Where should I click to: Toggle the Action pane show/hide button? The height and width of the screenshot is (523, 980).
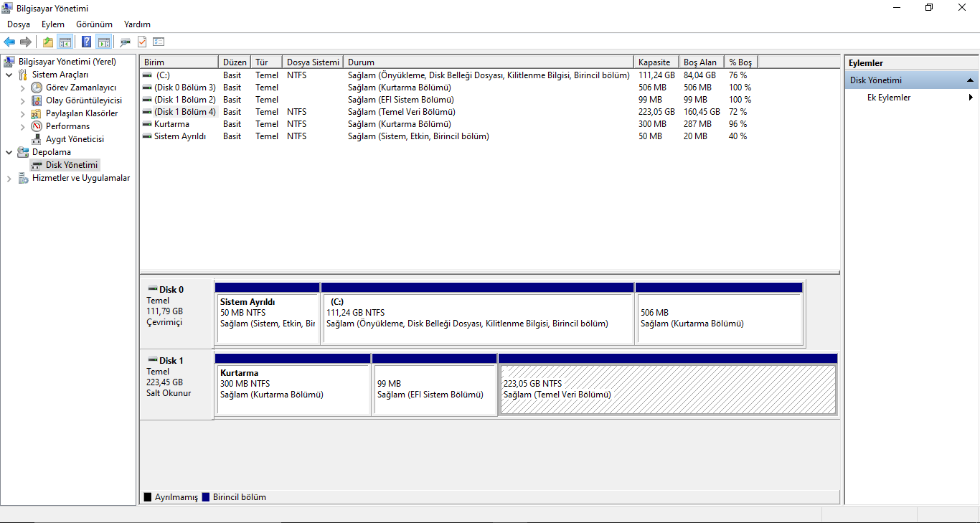pos(103,42)
